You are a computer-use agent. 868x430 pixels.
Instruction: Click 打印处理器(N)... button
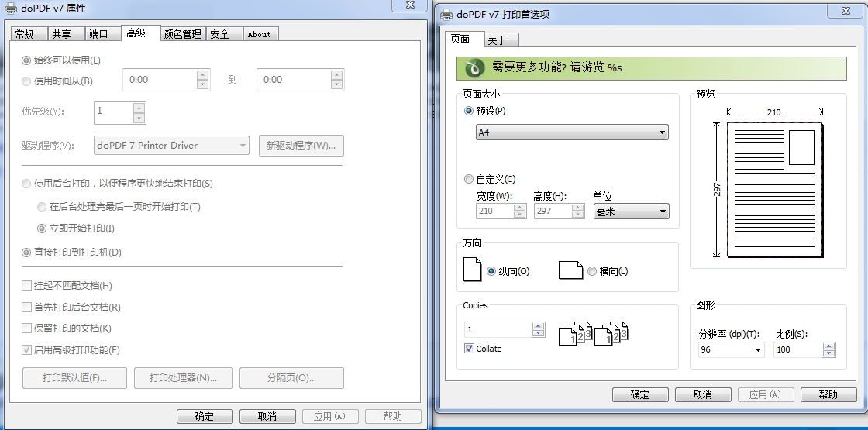click(183, 378)
